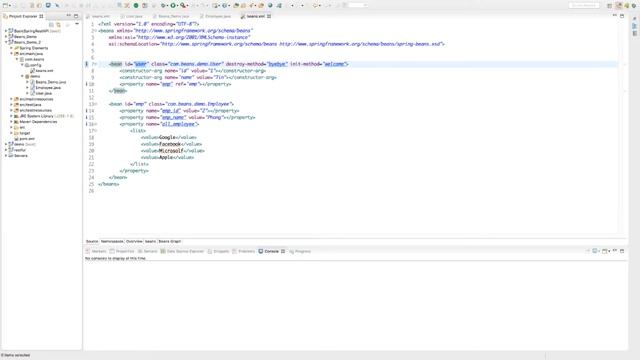The width and height of the screenshot is (640, 360).
Task: Click the Open Perspective icon
Action: click(x=609, y=5)
